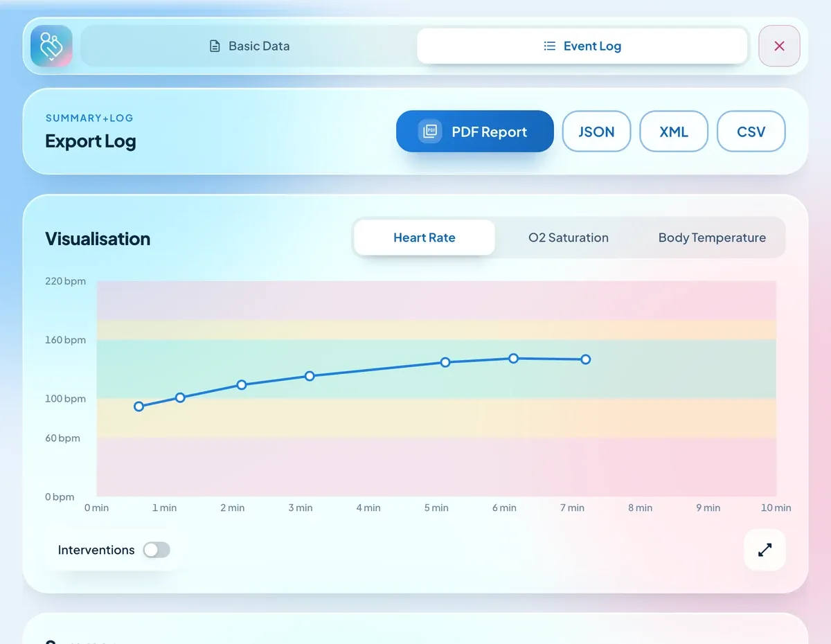Close the panel with the X button
831x644 pixels.
coord(779,46)
